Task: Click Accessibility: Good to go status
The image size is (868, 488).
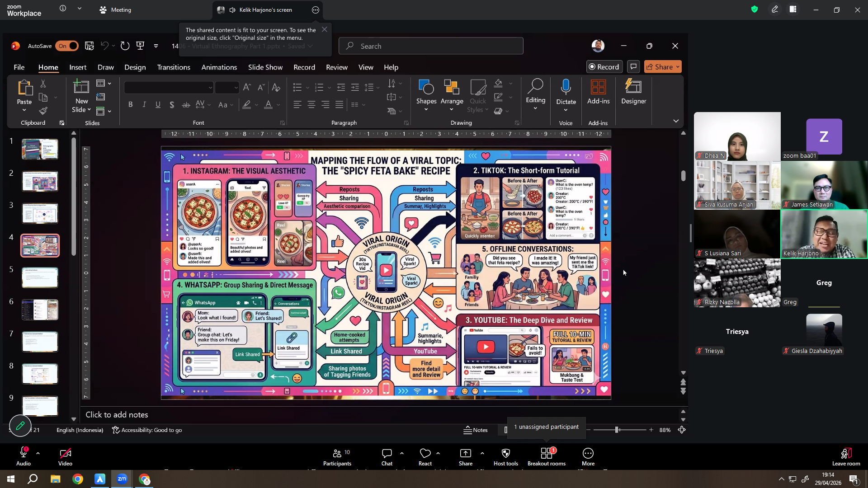Action: click(x=147, y=430)
